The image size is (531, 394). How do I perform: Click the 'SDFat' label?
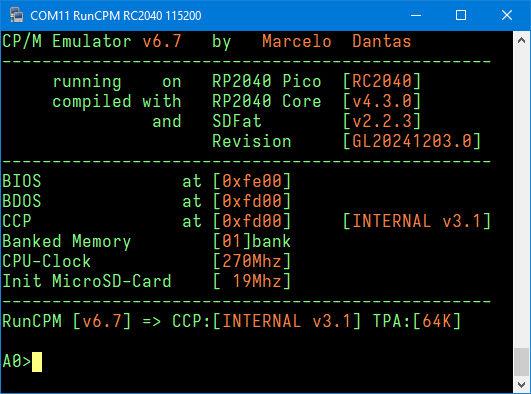coord(237,121)
